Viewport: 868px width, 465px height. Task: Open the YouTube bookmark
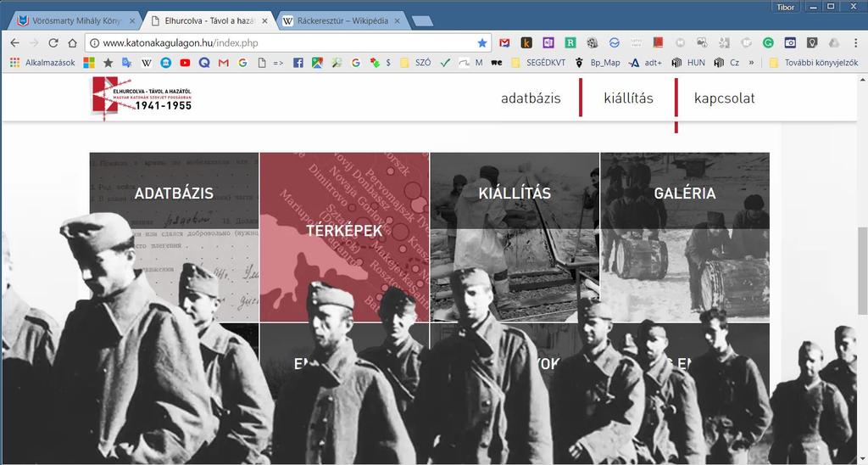pyautogui.click(x=185, y=63)
